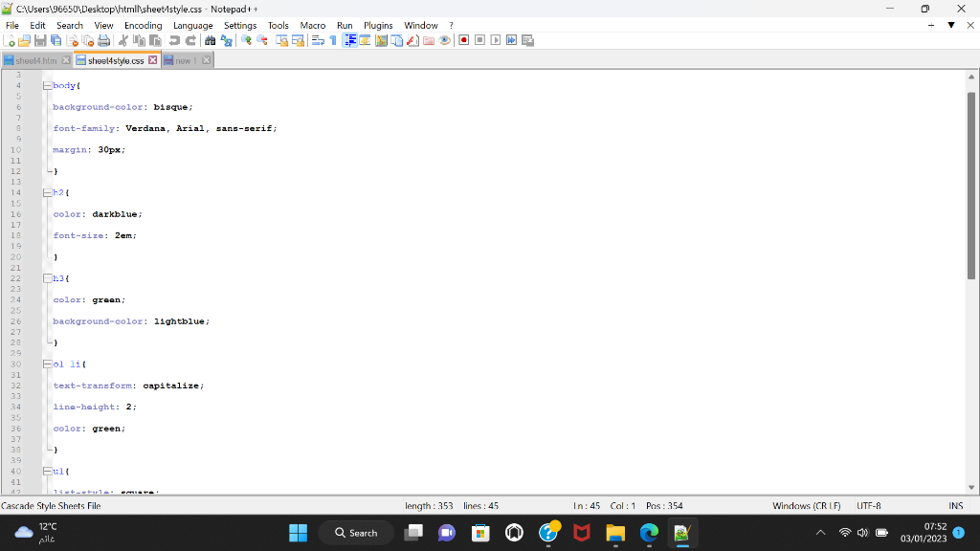Open the Document Map panel icon
This screenshot has height=551, width=980.
[382, 39]
